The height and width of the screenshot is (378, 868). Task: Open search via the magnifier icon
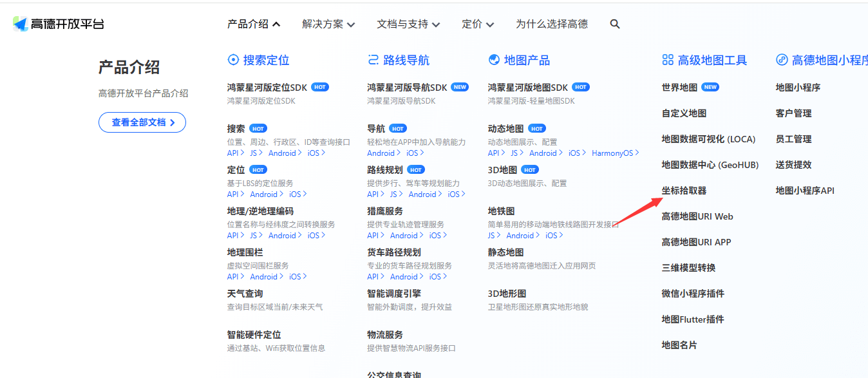pyautogui.click(x=615, y=24)
